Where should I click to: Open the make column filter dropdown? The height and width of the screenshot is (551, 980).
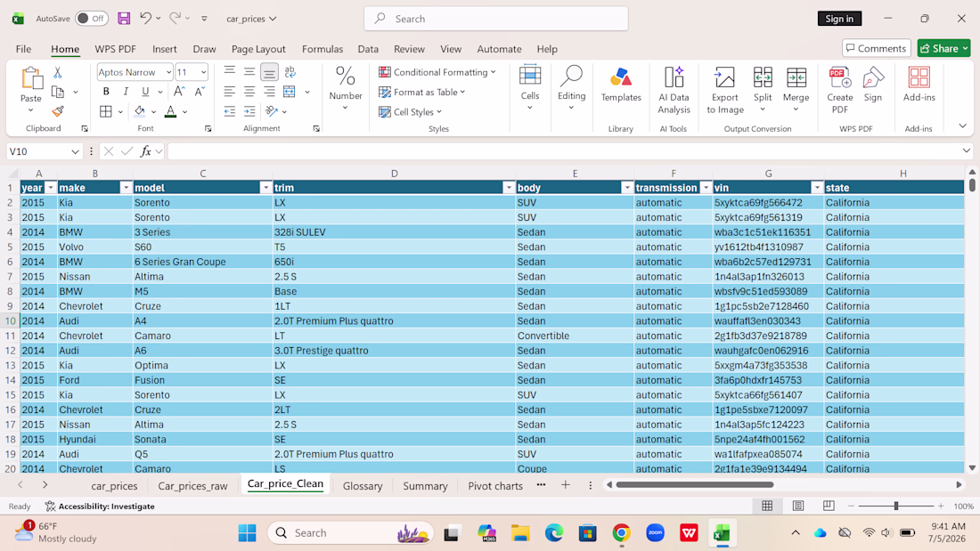click(x=126, y=188)
